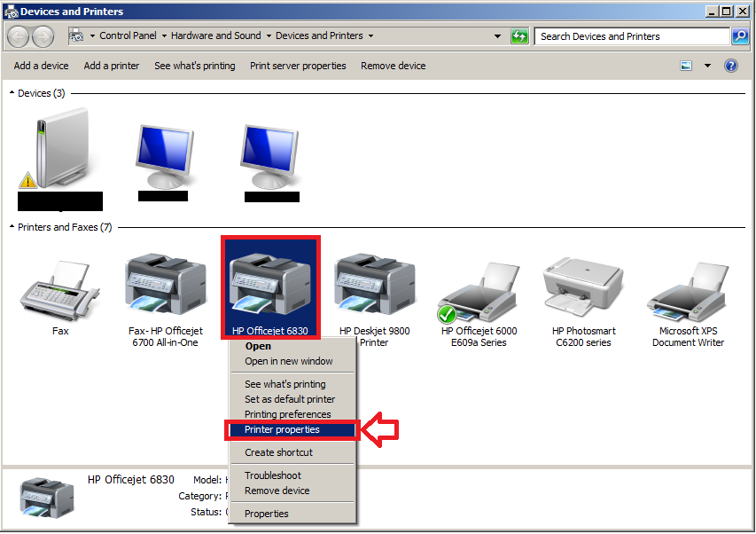Click the Model: label in details pane
This screenshot has height=534, width=756.
pos(207,480)
